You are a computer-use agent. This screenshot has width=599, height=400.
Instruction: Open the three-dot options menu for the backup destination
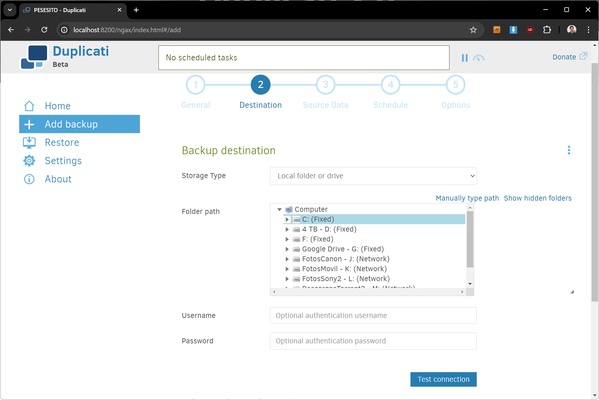click(569, 150)
